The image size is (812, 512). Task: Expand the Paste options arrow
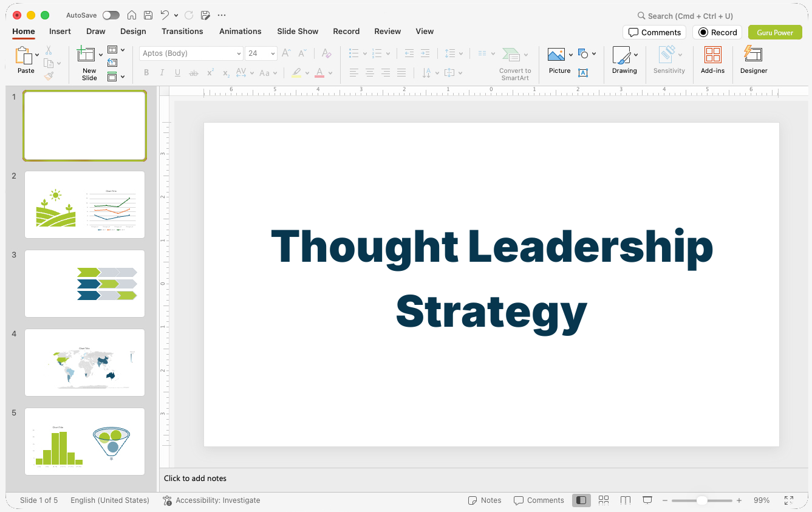point(37,55)
